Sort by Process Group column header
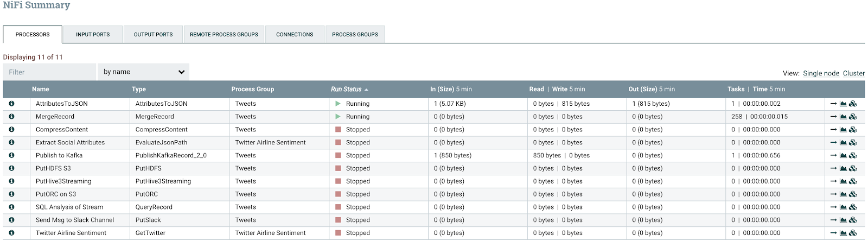The image size is (868, 241). click(253, 89)
